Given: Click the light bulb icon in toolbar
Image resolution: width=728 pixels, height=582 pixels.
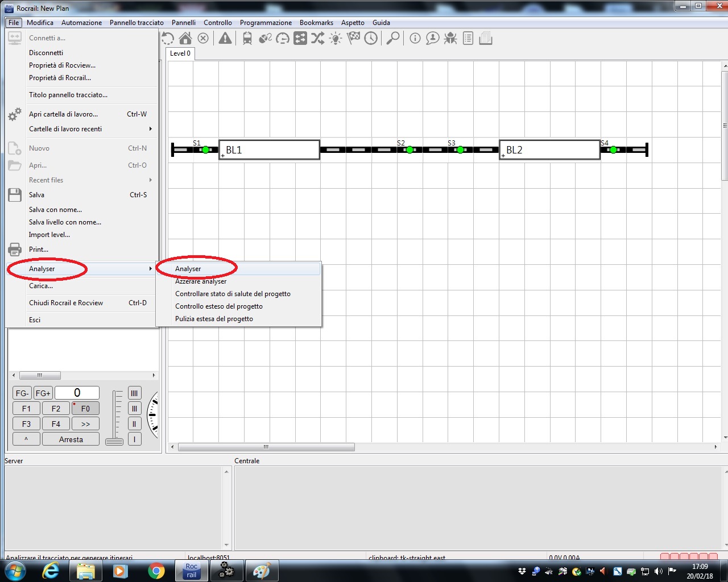Looking at the screenshot, I should [x=336, y=39].
